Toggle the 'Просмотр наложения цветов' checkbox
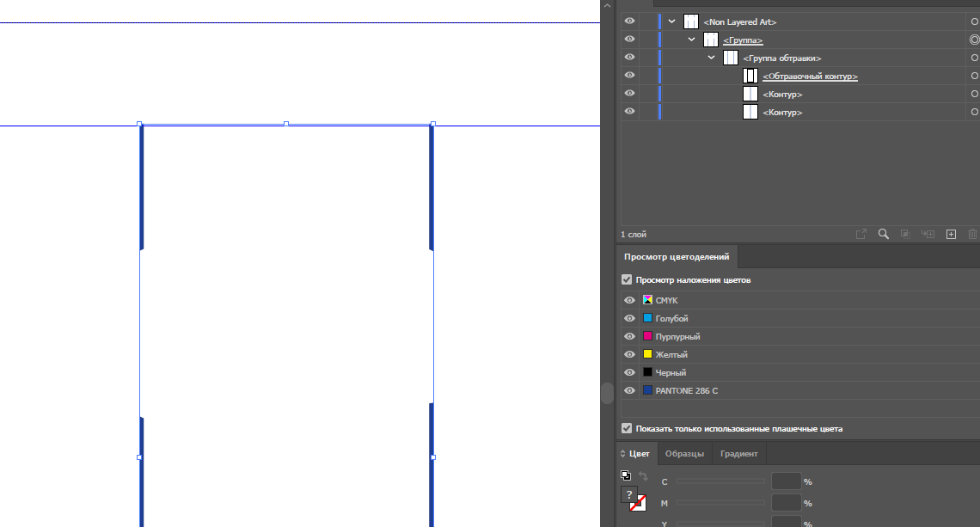The width and height of the screenshot is (980, 527). pos(627,280)
